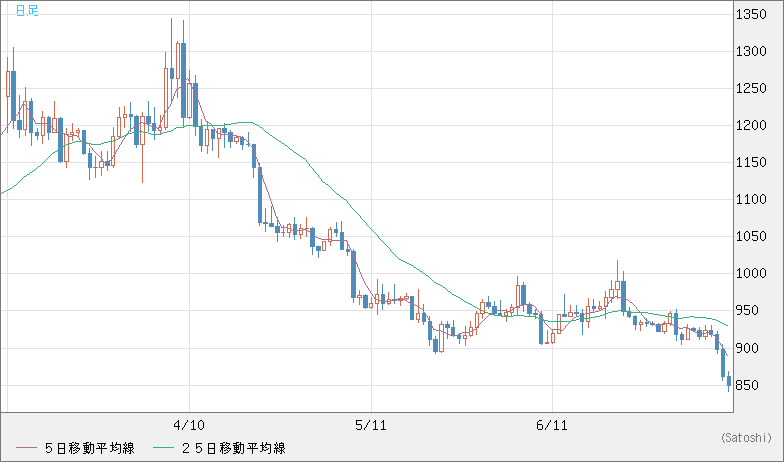Screen dimensions: 784x462
Task: Click the 1250 price axis label
Action: [751, 88]
